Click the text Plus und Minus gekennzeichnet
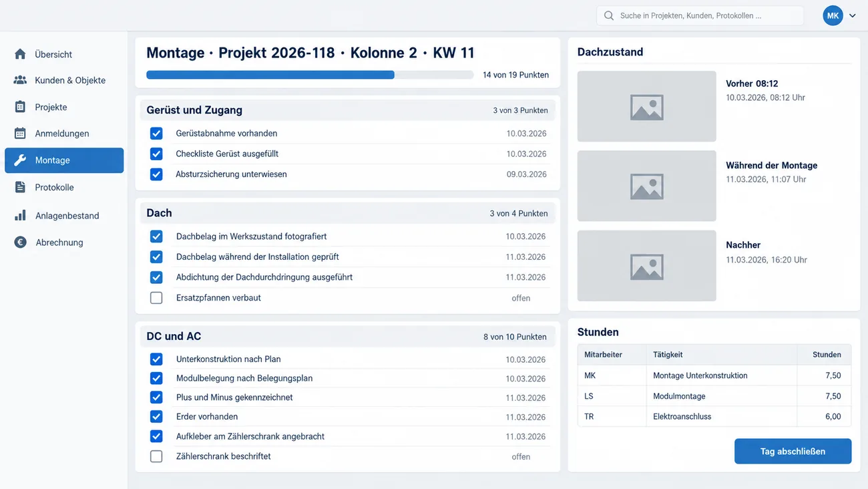The width and height of the screenshot is (868, 489). point(234,397)
